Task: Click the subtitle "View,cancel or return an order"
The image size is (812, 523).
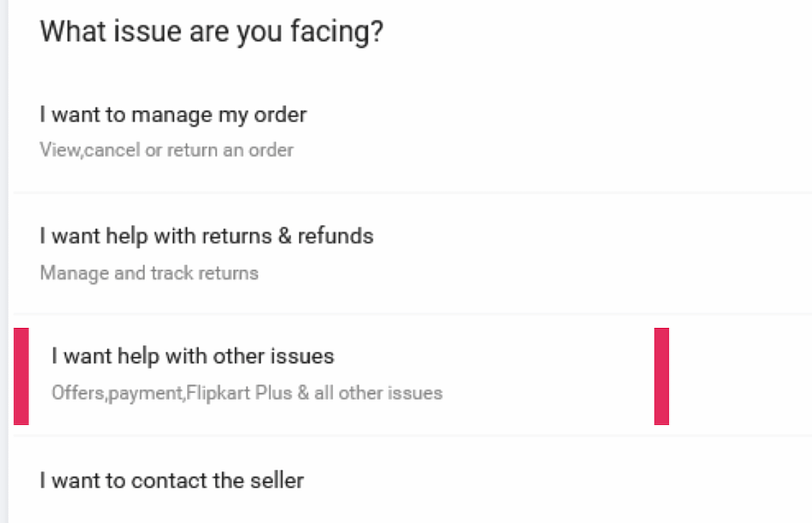Action: (x=167, y=150)
